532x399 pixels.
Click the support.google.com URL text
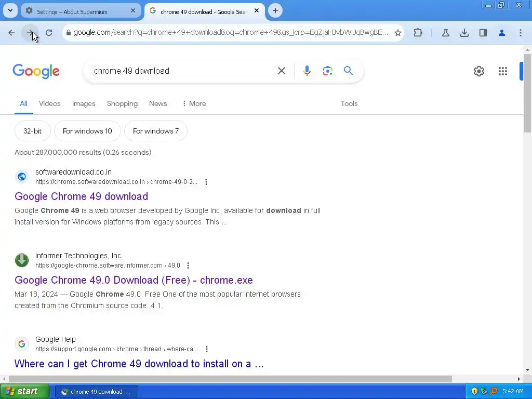pyautogui.click(x=116, y=349)
